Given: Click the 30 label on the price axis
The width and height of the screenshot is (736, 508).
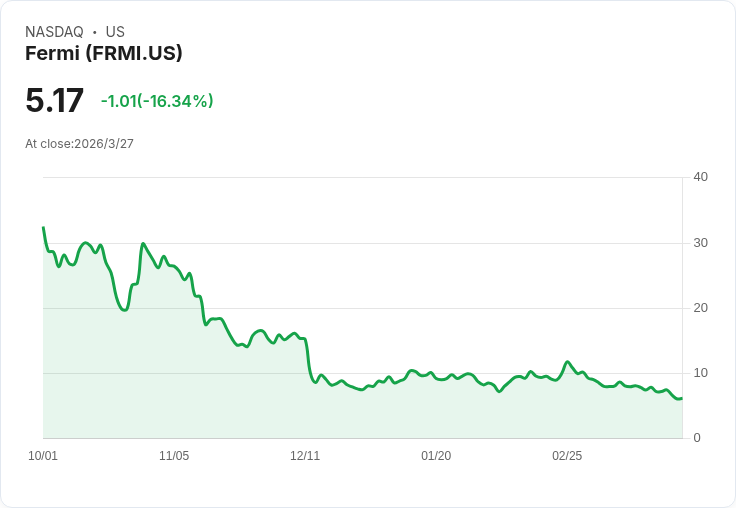Looking at the screenshot, I should tap(700, 243).
